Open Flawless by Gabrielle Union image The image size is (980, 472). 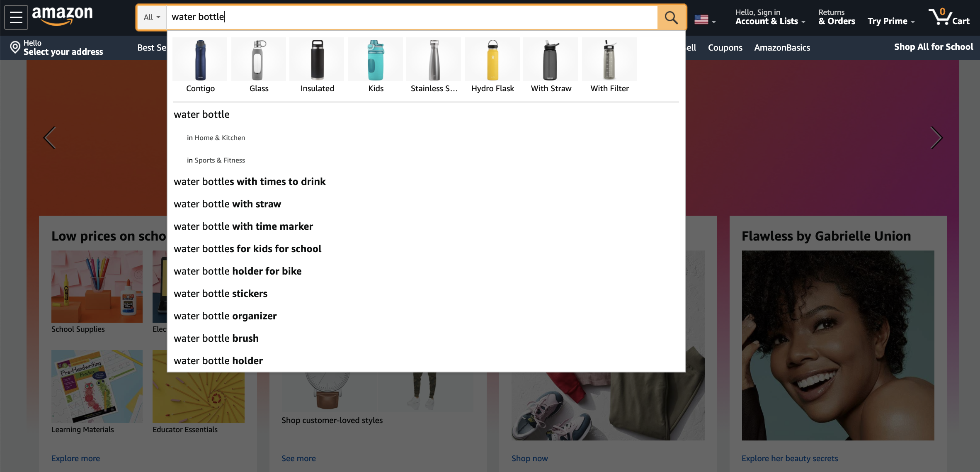(x=838, y=345)
